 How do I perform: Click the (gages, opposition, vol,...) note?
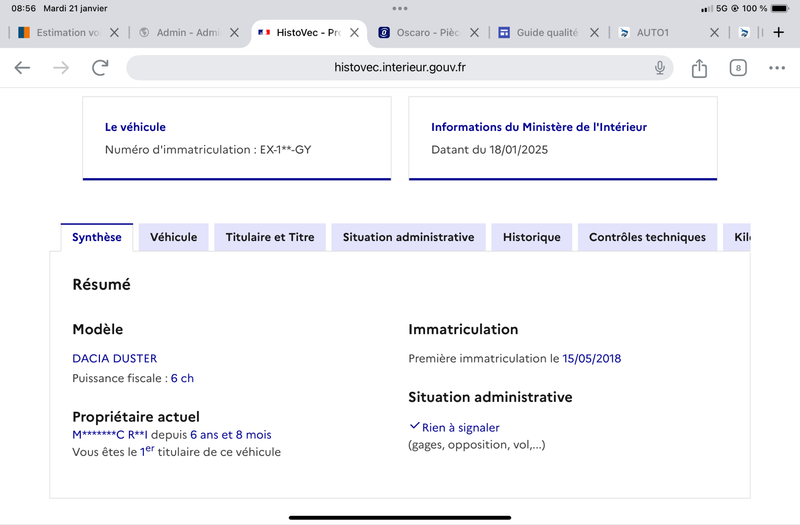477,445
